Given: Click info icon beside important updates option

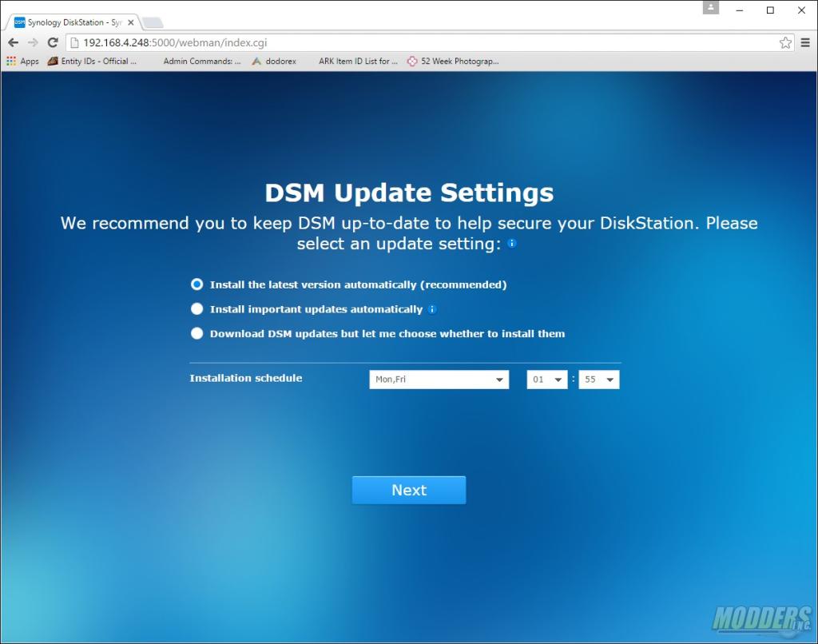Looking at the screenshot, I should 432,309.
